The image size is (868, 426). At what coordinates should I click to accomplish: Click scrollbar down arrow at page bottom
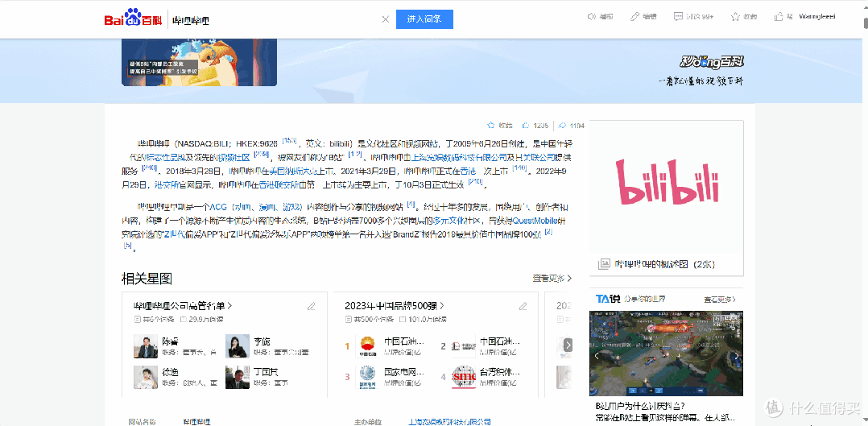click(866, 421)
